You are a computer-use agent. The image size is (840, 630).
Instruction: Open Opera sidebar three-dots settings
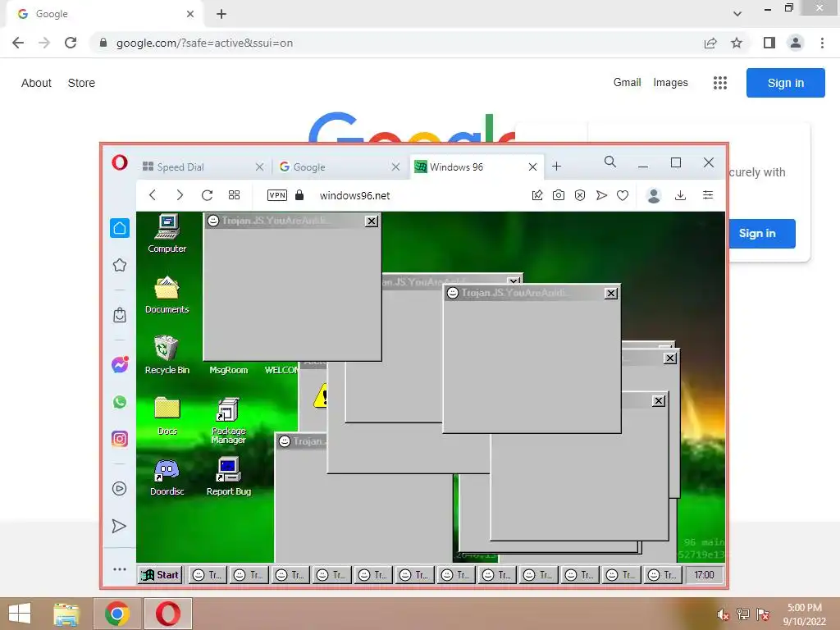[x=120, y=569]
